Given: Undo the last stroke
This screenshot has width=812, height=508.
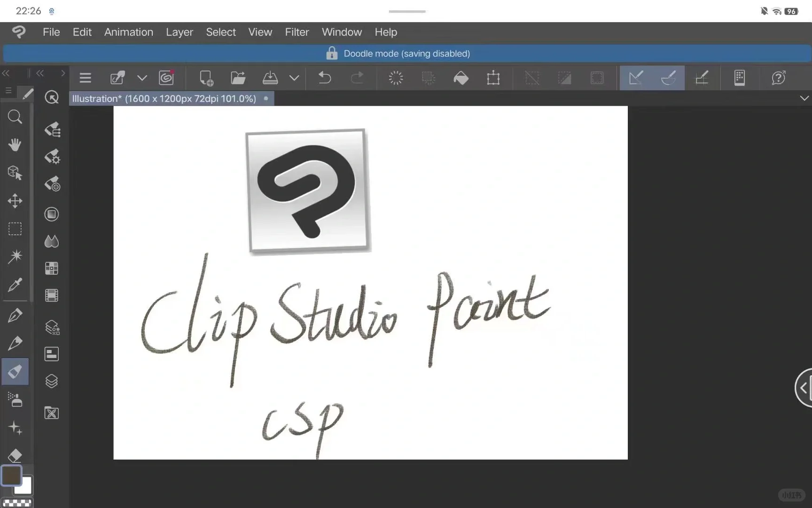Looking at the screenshot, I should (325, 78).
